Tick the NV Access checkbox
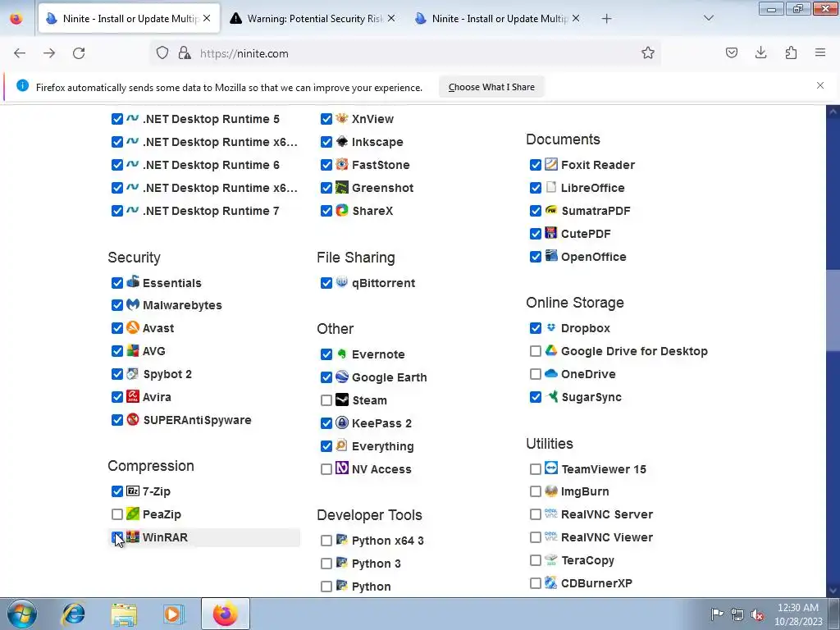This screenshot has width=840, height=630. (326, 469)
